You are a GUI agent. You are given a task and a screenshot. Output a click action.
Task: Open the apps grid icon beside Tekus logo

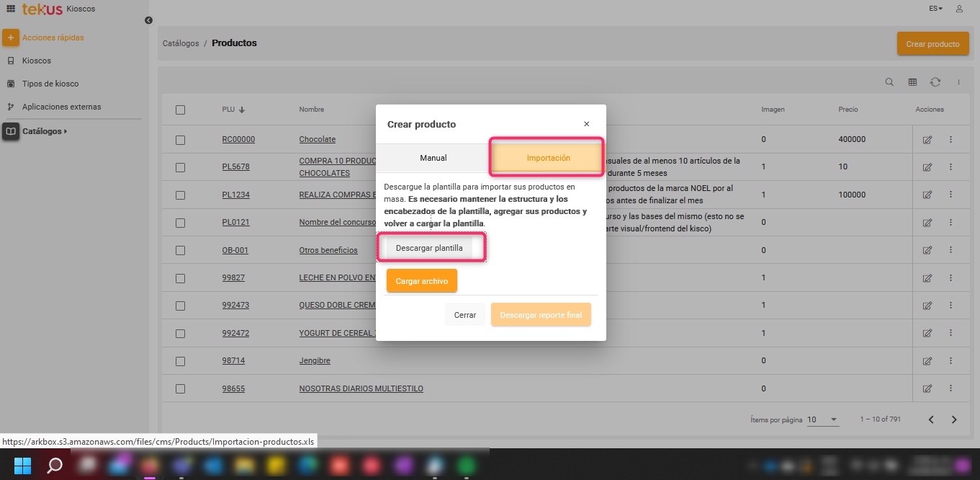click(11, 9)
